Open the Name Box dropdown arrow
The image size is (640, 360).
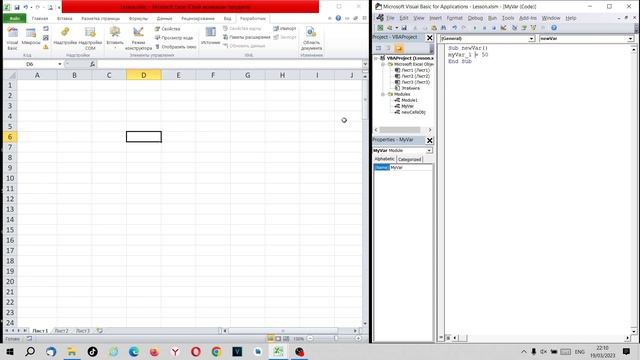tap(60, 64)
